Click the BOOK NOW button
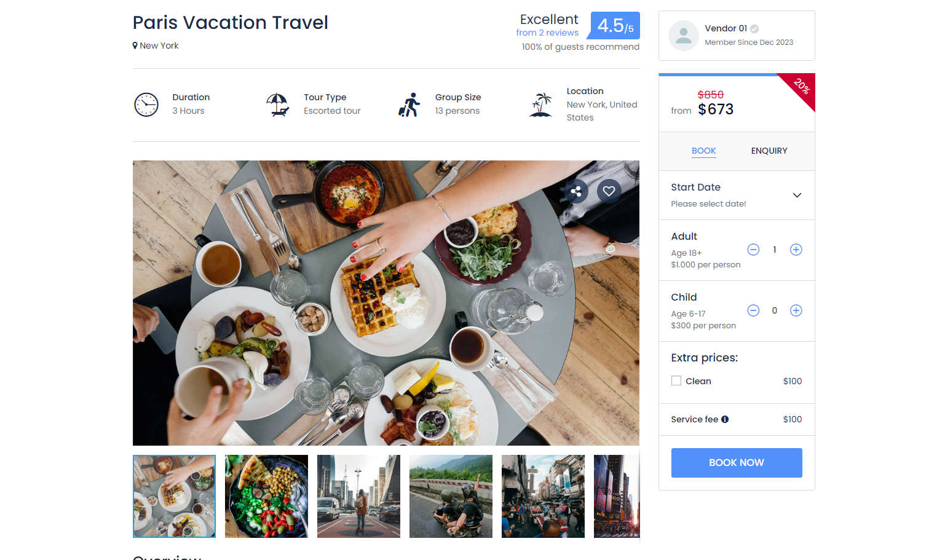The height and width of the screenshot is (560, 937). click(737, 463)
